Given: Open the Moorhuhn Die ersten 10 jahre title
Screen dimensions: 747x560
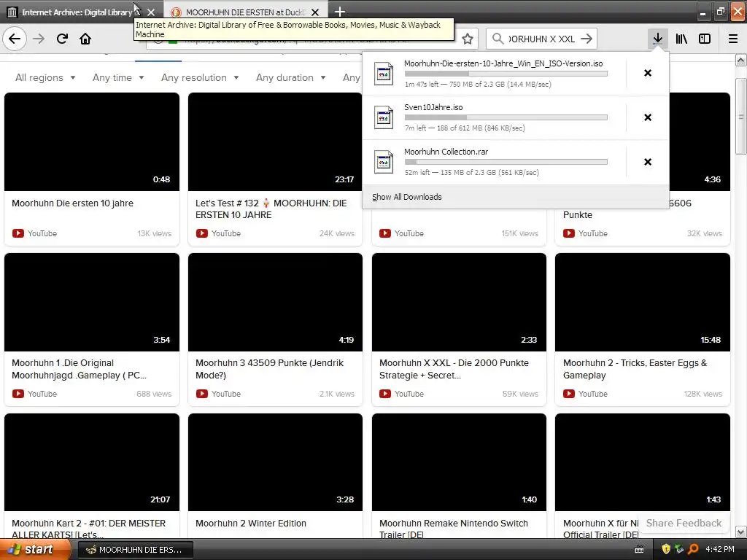Looking at the screenshot, I should tap(72, 203).
